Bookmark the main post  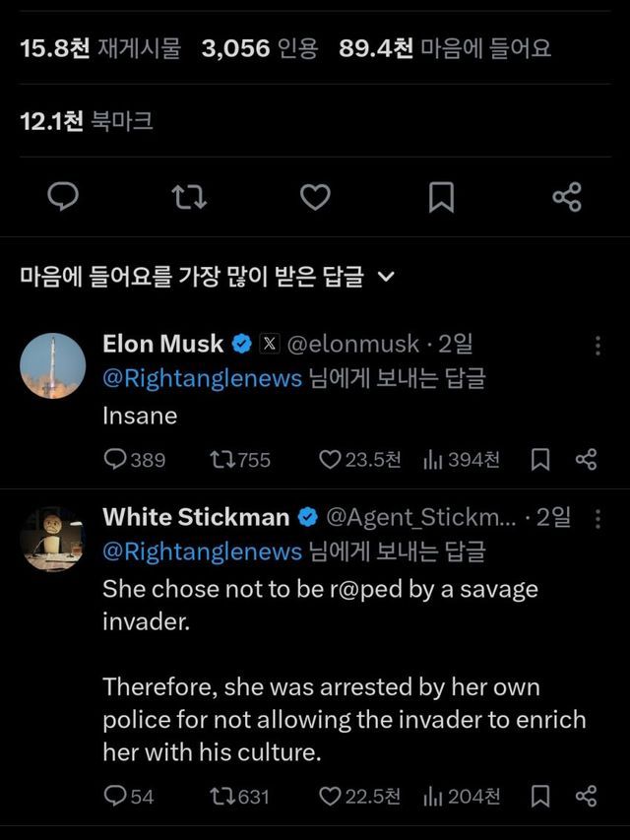pos(441,197)
